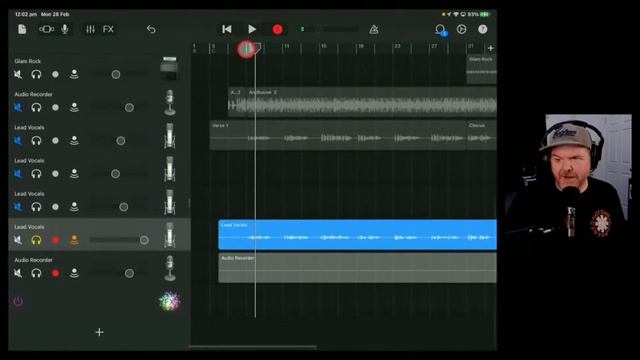Open the Glam Rock drum machine instrument icon
The image size is (640, 360).
(x=169, y=68)
